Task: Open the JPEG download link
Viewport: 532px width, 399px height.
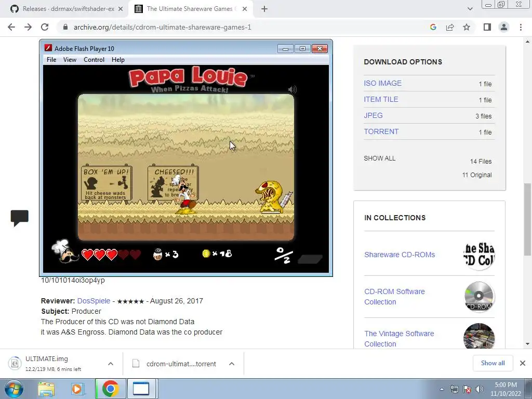Action: pyautogui.click(x=373, y=116)
